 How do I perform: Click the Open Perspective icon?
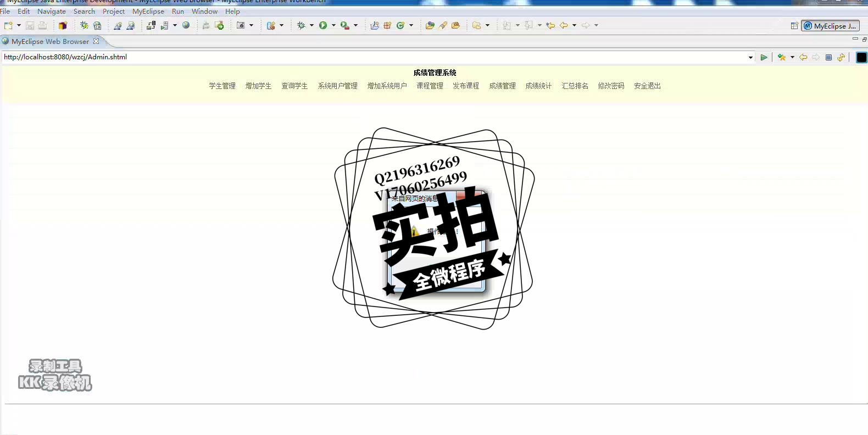[x=794, y=26]
